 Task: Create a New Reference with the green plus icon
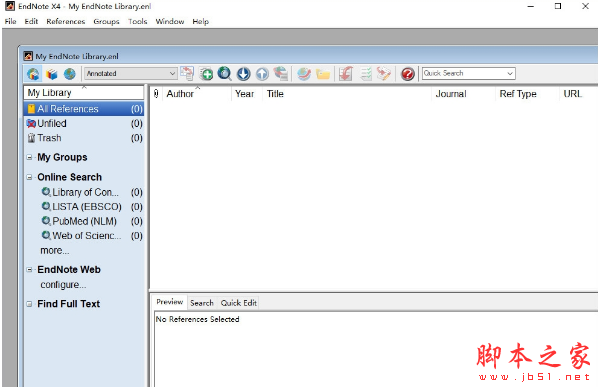(206, 74)
